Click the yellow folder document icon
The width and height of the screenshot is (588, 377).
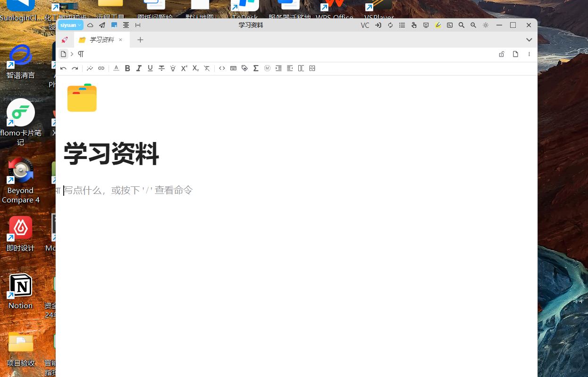82,98
